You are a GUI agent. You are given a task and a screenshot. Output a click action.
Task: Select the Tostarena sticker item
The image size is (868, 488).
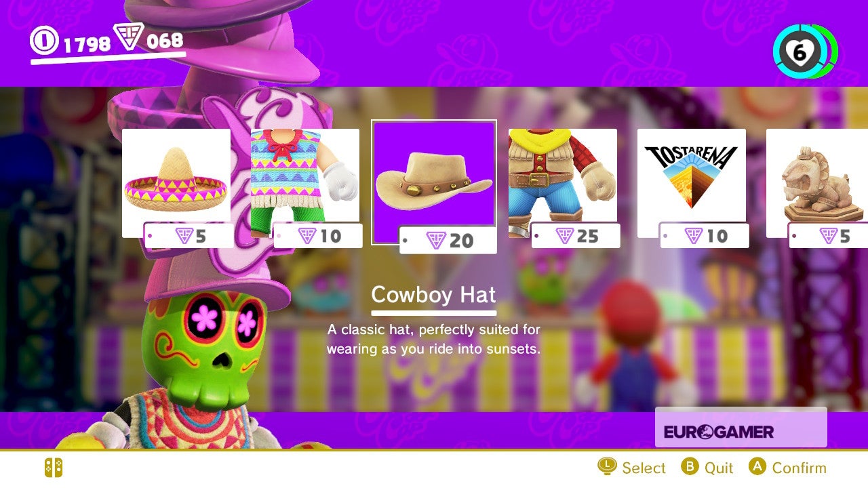tap(692, 183)
